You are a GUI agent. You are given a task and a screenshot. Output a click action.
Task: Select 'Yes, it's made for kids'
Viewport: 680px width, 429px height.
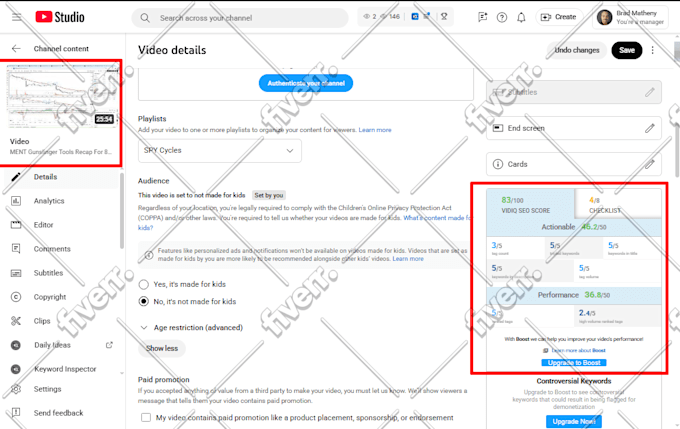pos(144,285)
